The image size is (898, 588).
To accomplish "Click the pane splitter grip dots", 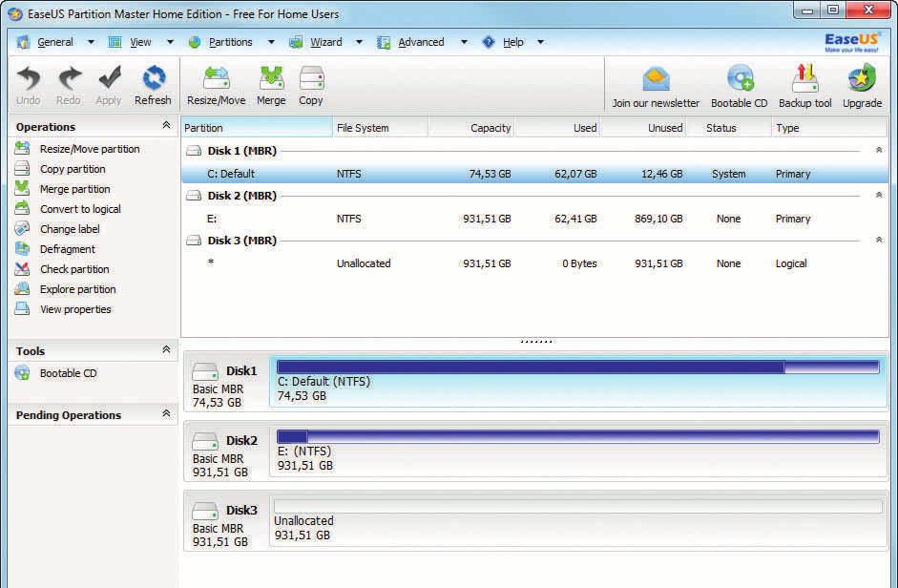I will coord(536,342).
